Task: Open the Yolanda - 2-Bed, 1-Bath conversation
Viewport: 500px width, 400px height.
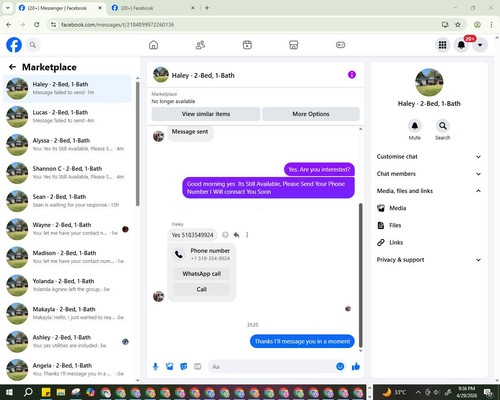Action: (x=67, y=285)
